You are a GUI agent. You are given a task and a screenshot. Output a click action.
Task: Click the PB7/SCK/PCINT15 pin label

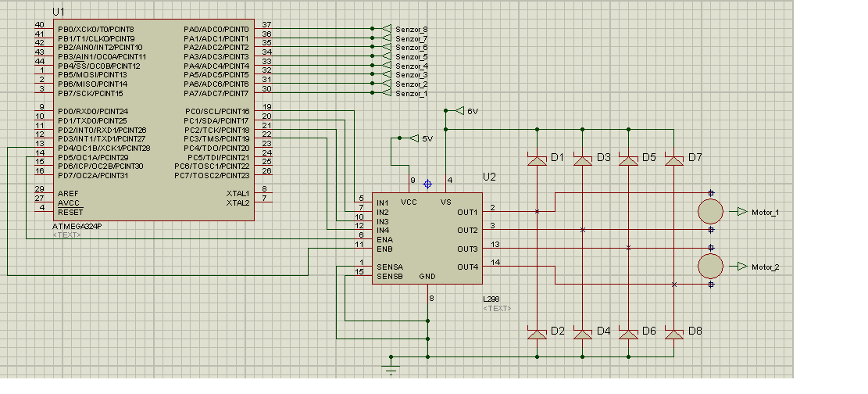point(90,93)
